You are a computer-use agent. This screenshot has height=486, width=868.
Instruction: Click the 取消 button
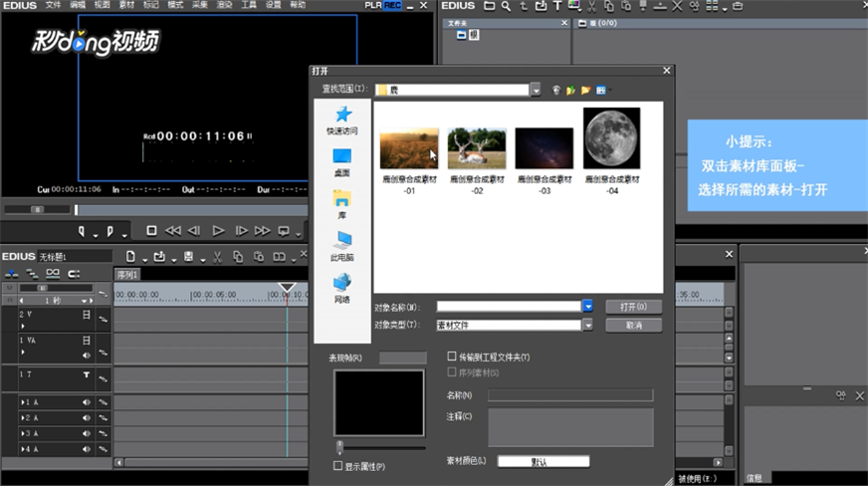pyautogui.click(x=633, y=326)
